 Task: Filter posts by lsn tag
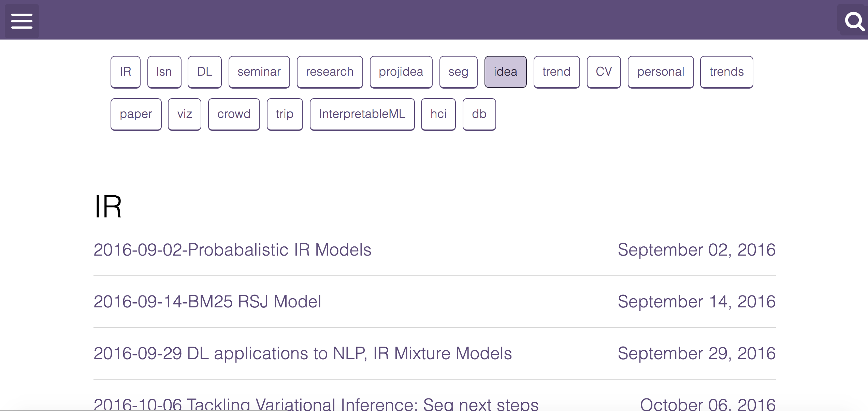(164, 72)
